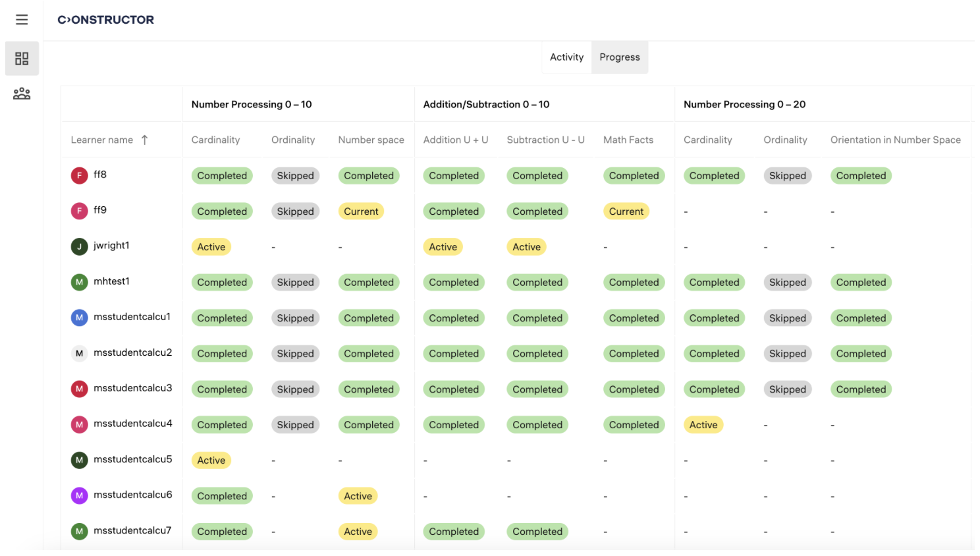Click the Constructor logo

[x=105, y=20]
